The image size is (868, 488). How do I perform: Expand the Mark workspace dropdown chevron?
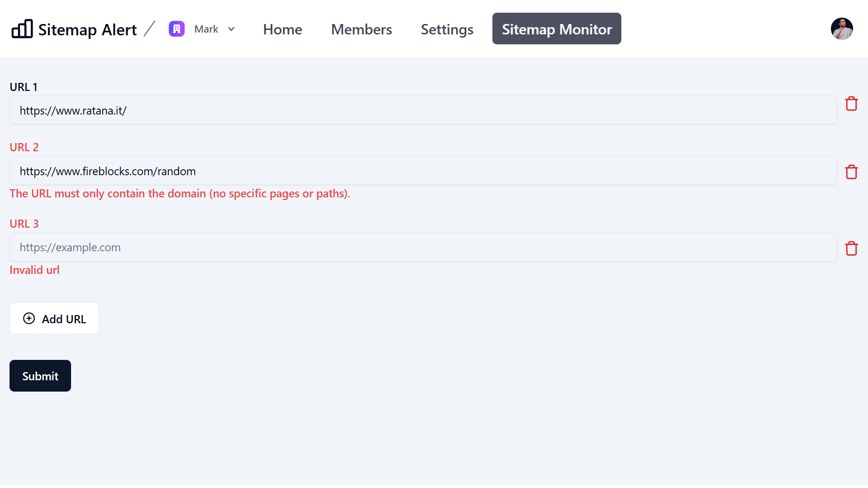pyautogui.click(x=231, y=29)
